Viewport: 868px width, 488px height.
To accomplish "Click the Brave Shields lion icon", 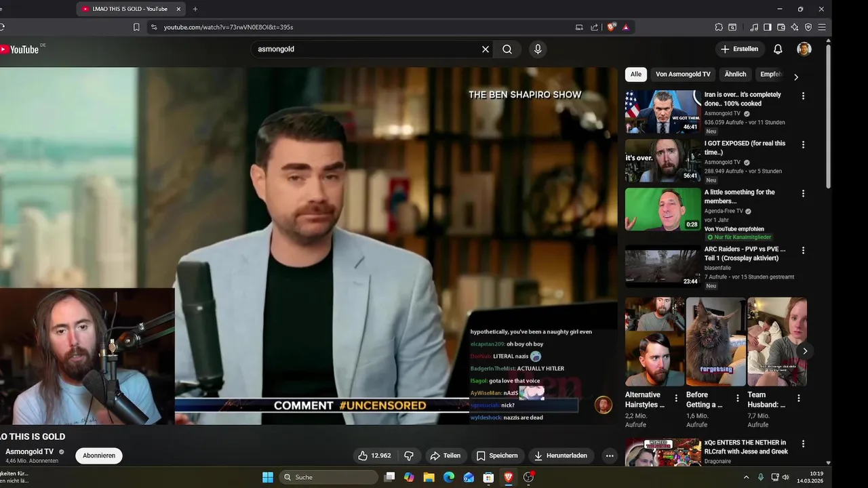I will (x=612, y=27).
